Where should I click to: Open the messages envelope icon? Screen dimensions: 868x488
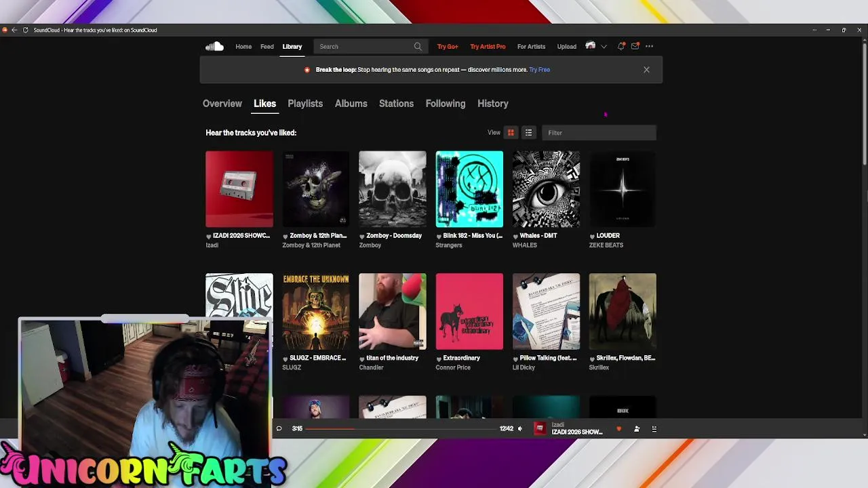[635, 46]
